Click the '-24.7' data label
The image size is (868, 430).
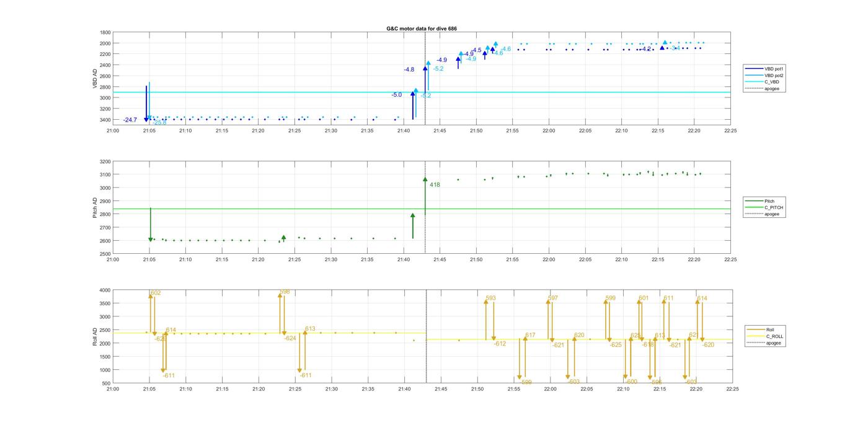click(x=130, y=120)
